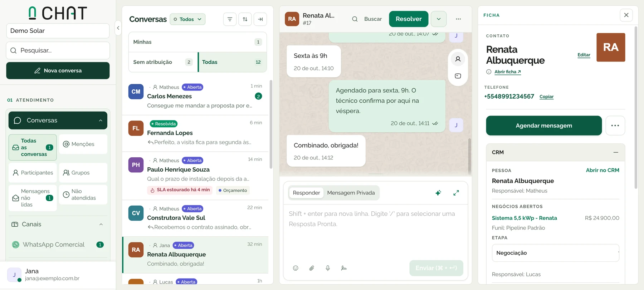Click the Pesquisar search field
The height and width of the screenshot is (290, 644).
point(58,50)
